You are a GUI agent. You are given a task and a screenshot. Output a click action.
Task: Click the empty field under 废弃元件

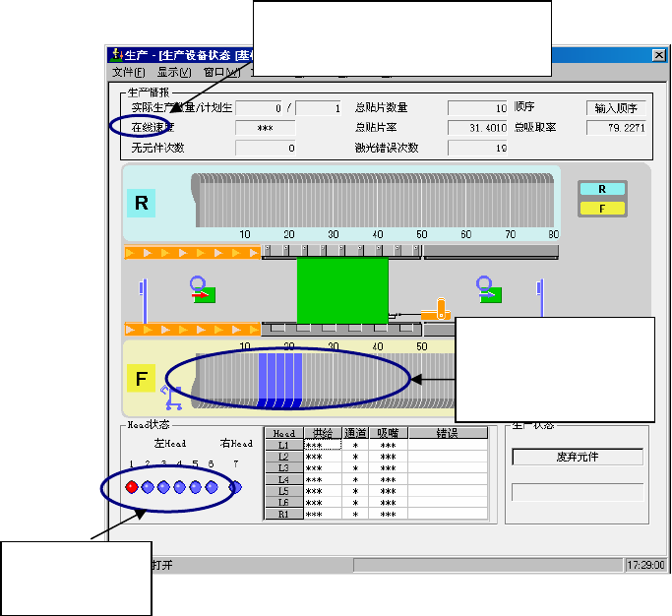pos(578,492)
